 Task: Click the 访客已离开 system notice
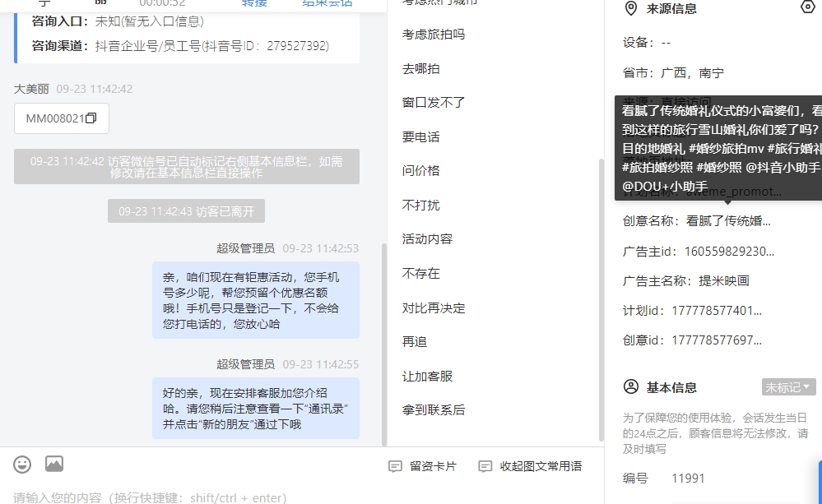[186, 211]
